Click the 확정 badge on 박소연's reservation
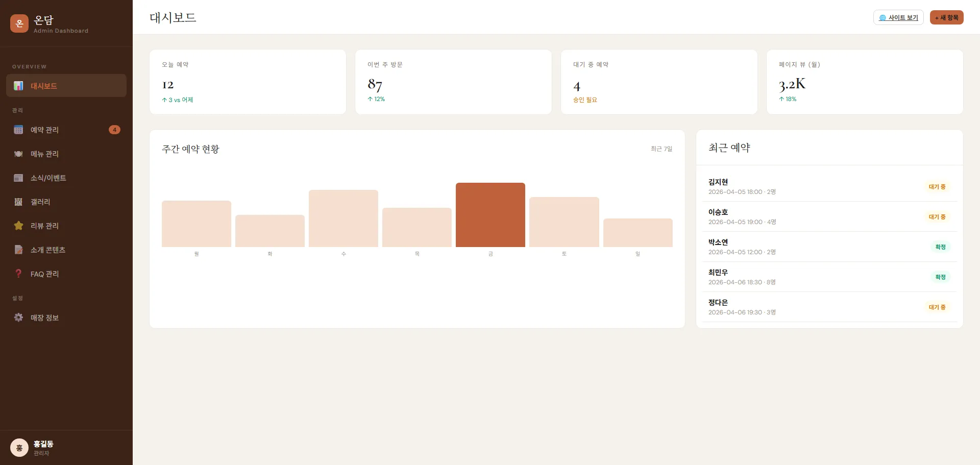The image size is (980, 465). pyautogui.click(x=940, y=247)
